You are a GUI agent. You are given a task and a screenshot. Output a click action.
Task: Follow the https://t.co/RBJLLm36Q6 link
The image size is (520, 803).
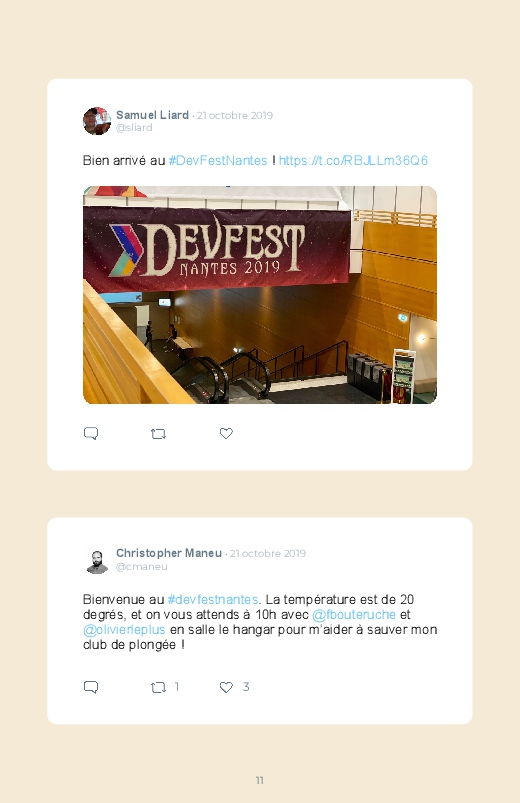353,160
